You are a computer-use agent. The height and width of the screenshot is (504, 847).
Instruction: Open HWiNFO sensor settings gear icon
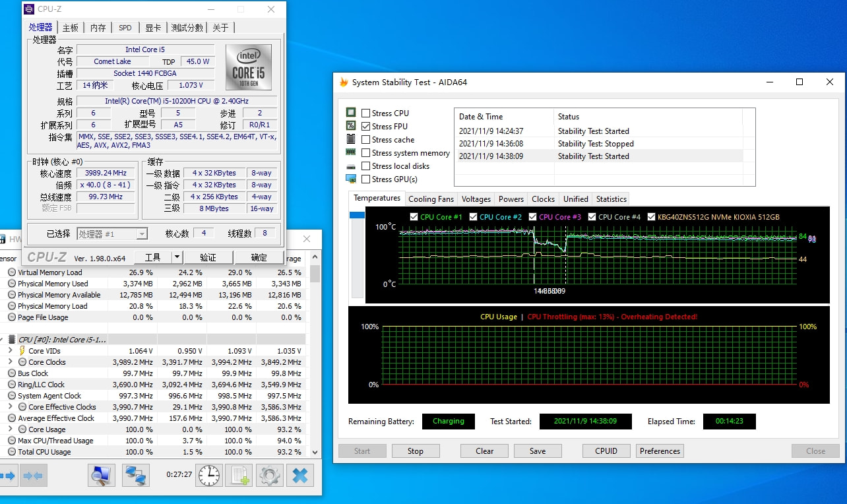269,475
